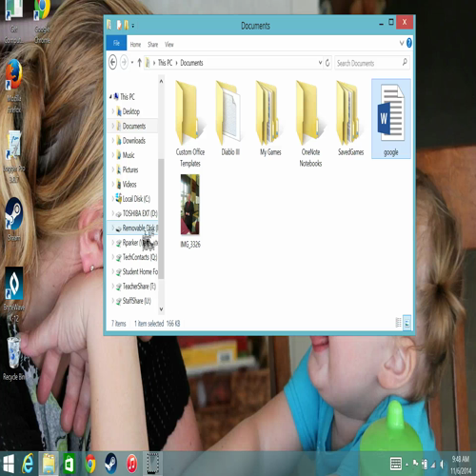Open recent locations dropdown arrow
The width and height of the screenshot is (476, 476).
(132, 63)
